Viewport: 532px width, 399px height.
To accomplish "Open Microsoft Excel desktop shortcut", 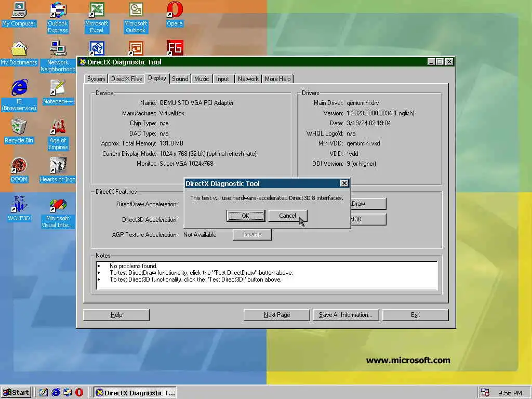I will point(97,17).
